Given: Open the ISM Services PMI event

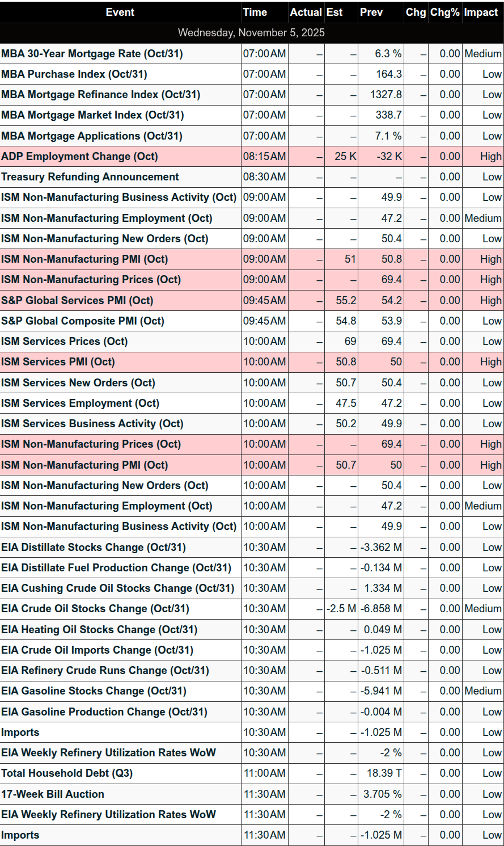Looking at the screenshot, I should click(58, 361).
